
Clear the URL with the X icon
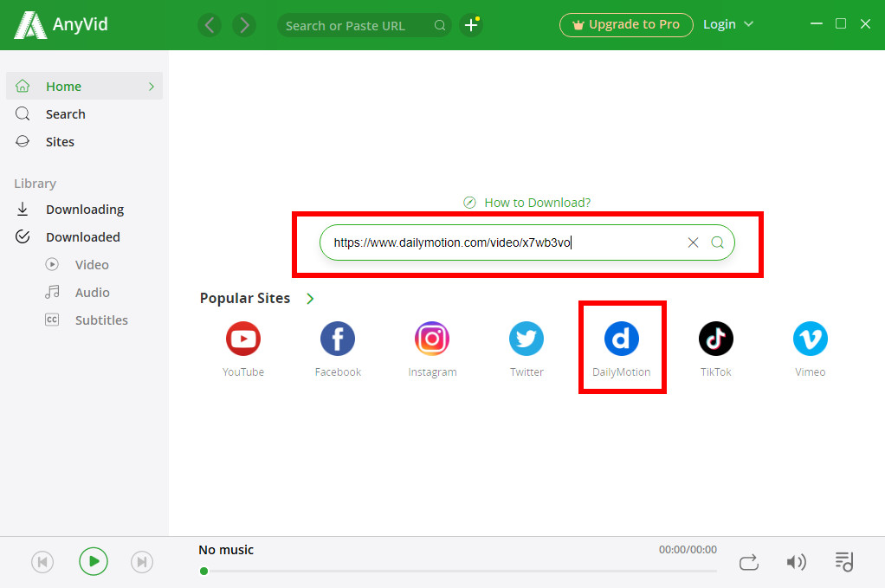coord(693,242)
